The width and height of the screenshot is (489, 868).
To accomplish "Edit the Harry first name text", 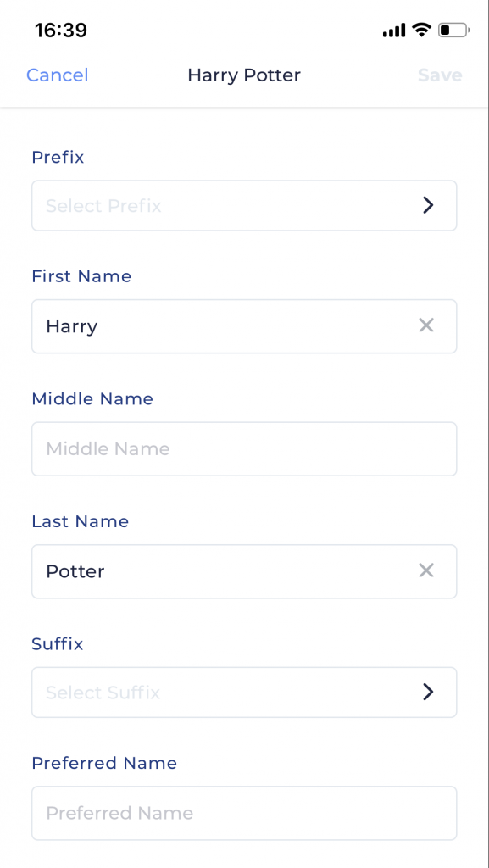I will pos(72,326).
